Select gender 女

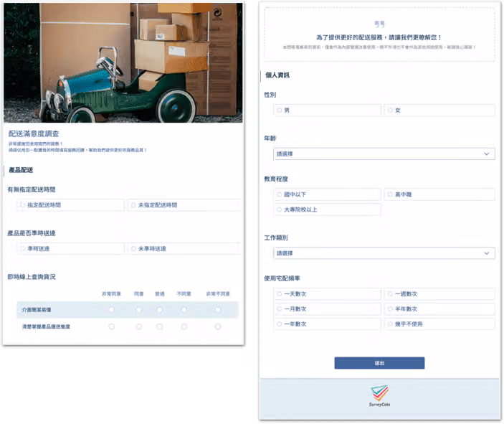(x=439, y=110)
